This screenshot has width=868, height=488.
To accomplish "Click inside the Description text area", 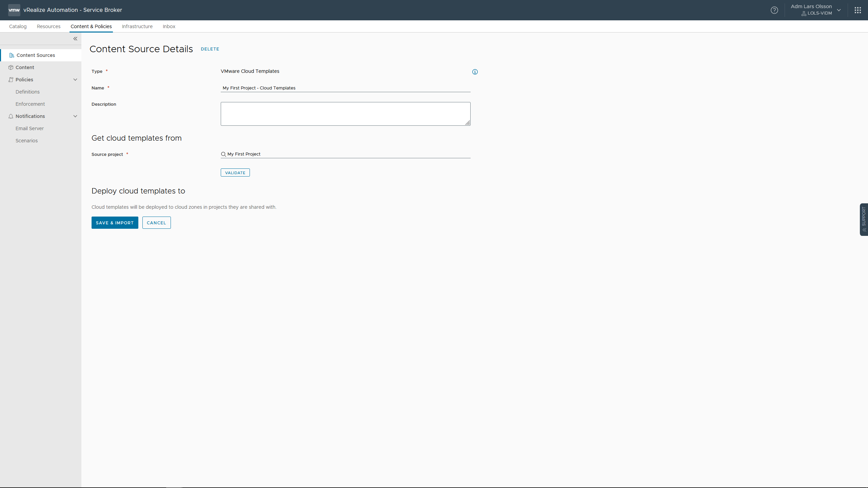I will coord(346,114).
